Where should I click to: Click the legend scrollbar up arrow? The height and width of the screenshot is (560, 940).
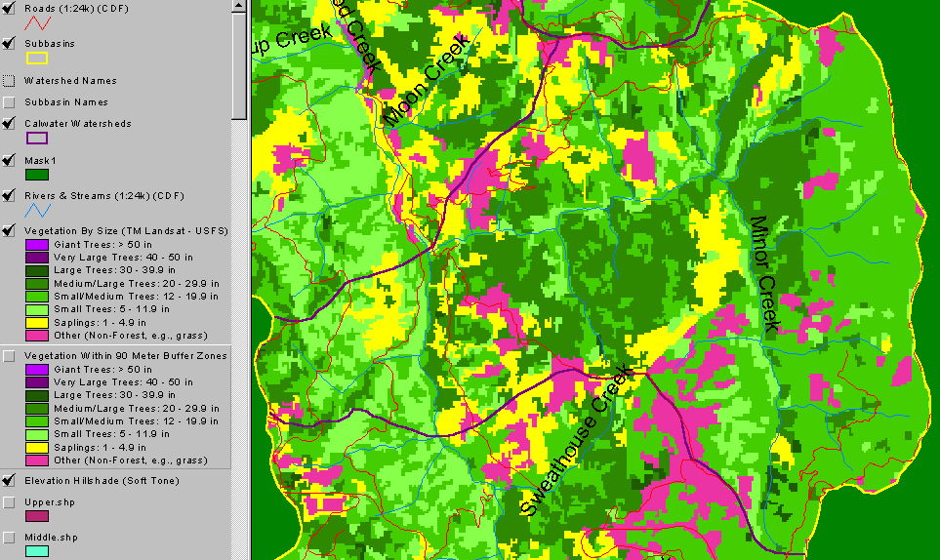(238, 6)
